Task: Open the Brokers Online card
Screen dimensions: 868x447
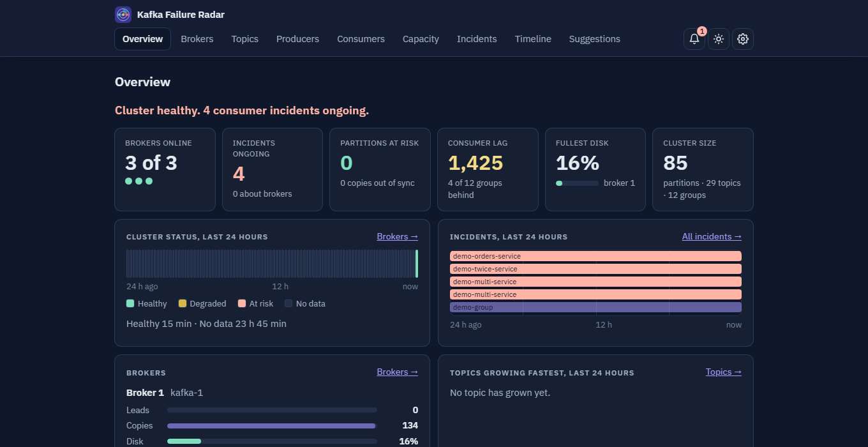Action: point(165,169)
